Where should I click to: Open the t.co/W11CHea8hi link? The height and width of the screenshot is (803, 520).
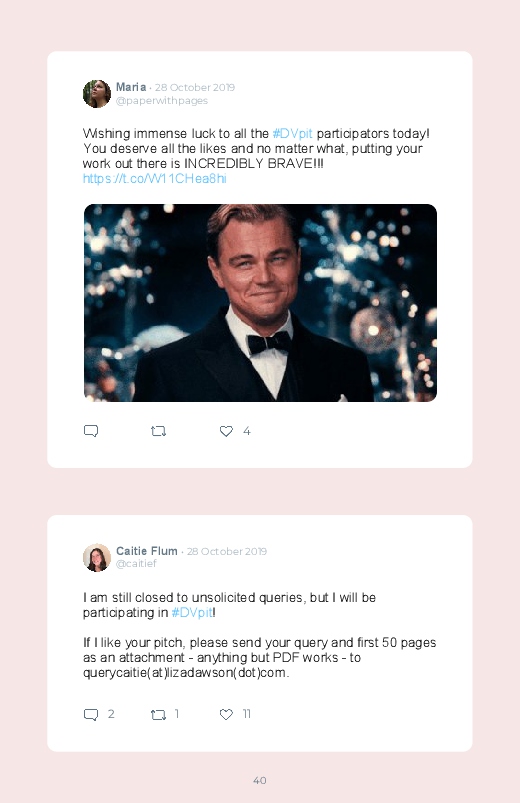tap(154, 179)
